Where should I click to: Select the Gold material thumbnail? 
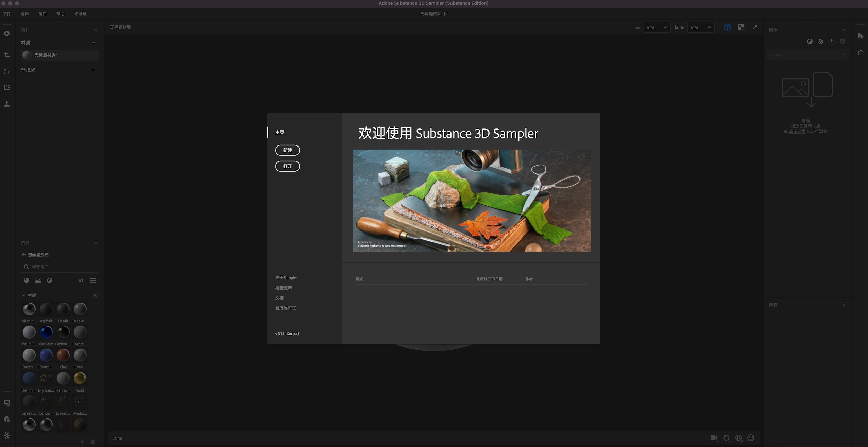[x=80, y=378]
